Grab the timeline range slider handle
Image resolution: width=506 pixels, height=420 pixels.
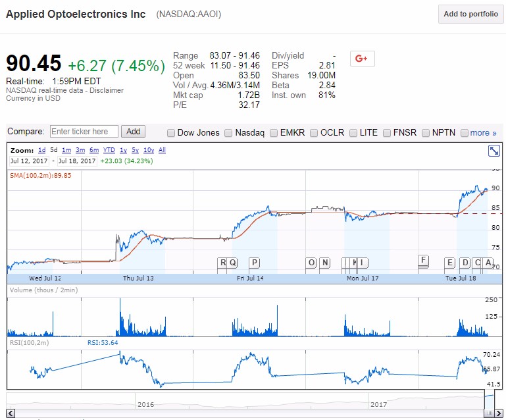pos(490,413)
